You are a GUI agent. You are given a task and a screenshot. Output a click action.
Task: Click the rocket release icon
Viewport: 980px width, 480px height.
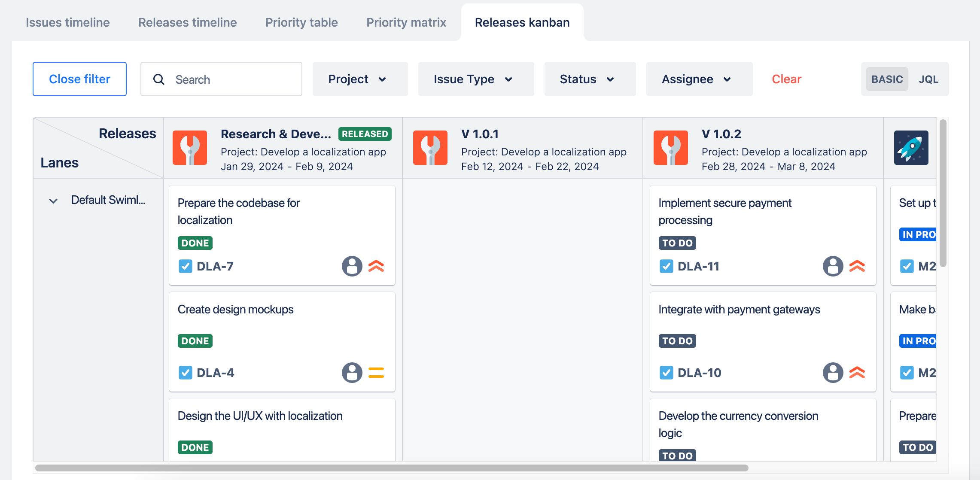point(911,148)
